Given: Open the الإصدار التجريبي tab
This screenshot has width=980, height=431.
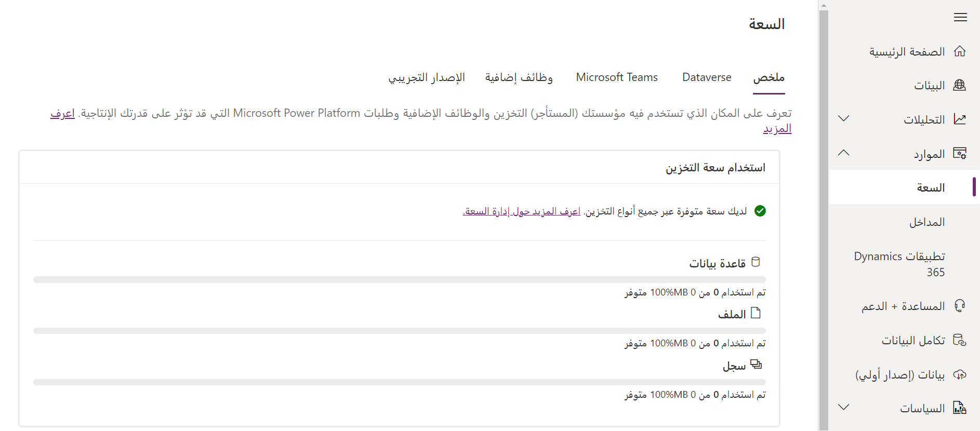Looking at the screenshot, I should (x=427, y=77).
